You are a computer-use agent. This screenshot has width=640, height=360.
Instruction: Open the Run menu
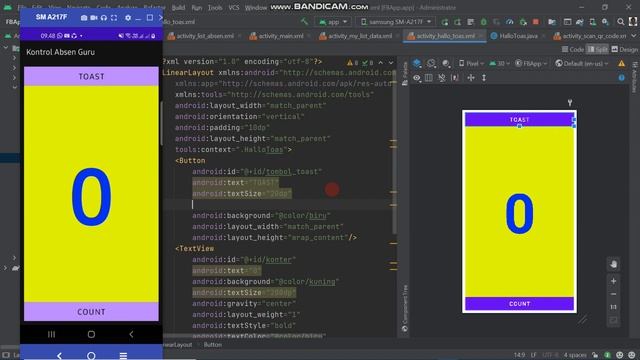196,7
